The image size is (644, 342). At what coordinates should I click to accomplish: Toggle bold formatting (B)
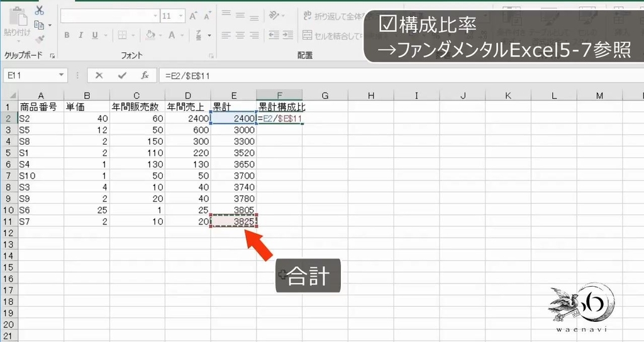(67, 35)
